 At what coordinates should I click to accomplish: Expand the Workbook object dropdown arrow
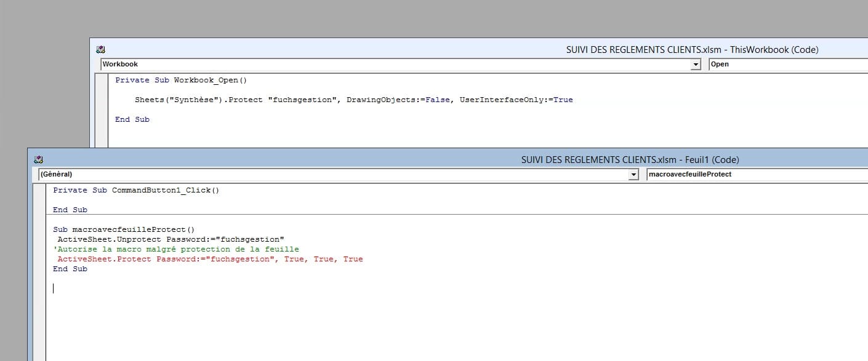click(x=696, y=65)
